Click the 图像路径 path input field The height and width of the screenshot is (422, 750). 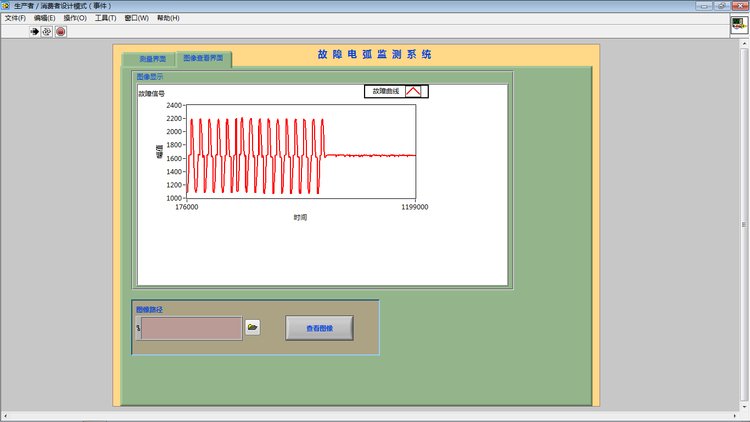tap(191, 328)
